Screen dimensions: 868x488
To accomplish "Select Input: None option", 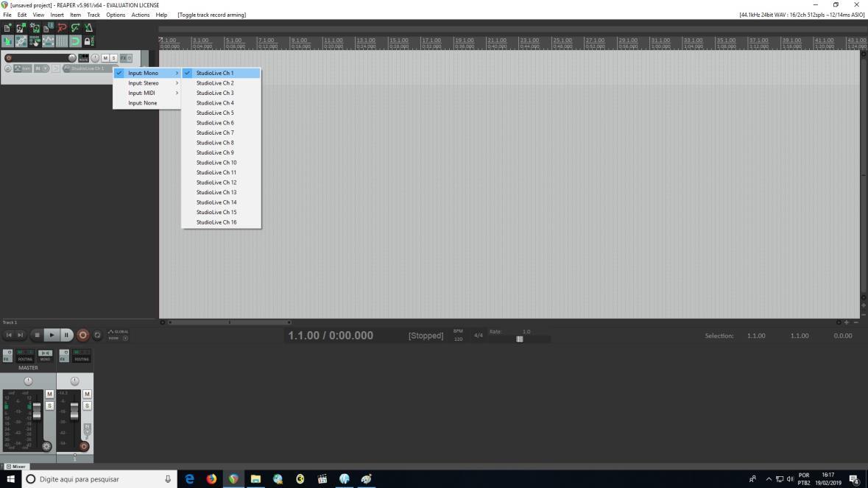I will (147, 103).
